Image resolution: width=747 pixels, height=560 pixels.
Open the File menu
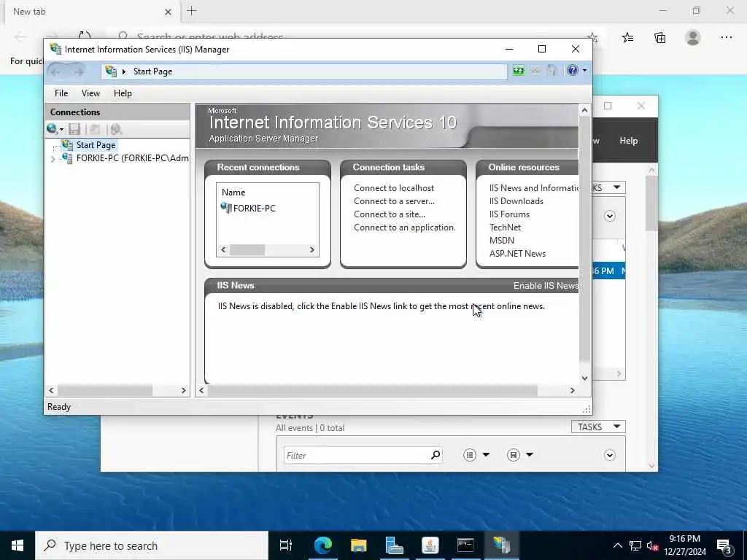[x=61, y=93]
